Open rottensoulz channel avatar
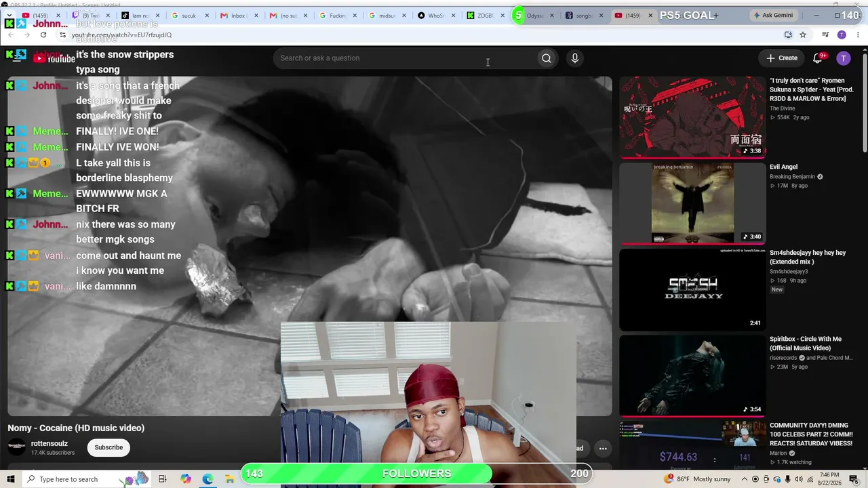The image size is (868, 488). (17, 447)
